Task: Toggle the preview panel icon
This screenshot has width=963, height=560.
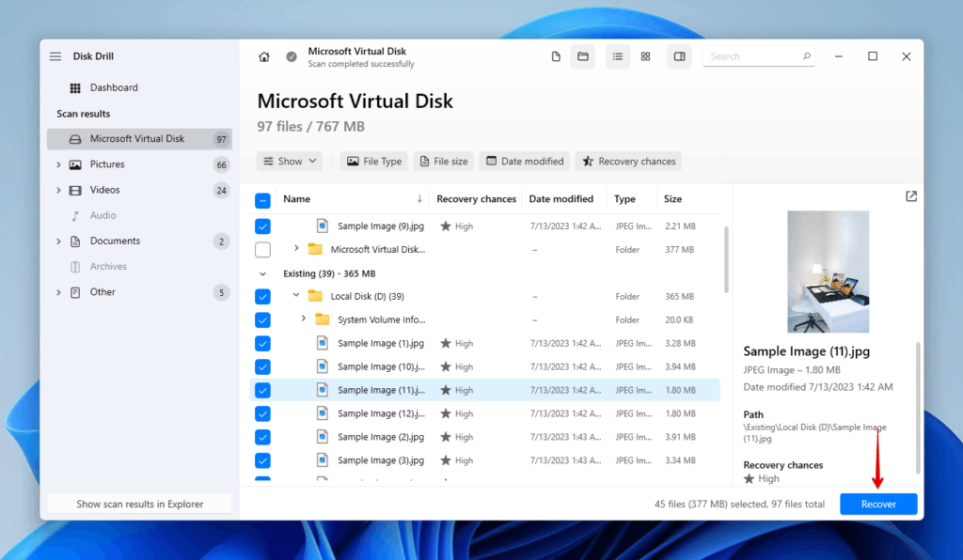Action: point(679,56)
